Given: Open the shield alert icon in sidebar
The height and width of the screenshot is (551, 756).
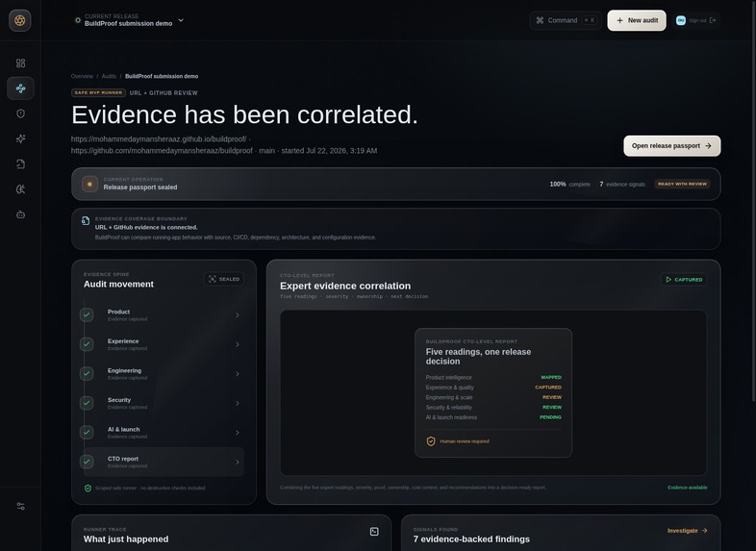Looking at the screenshot, I should [x=21, y=113].
